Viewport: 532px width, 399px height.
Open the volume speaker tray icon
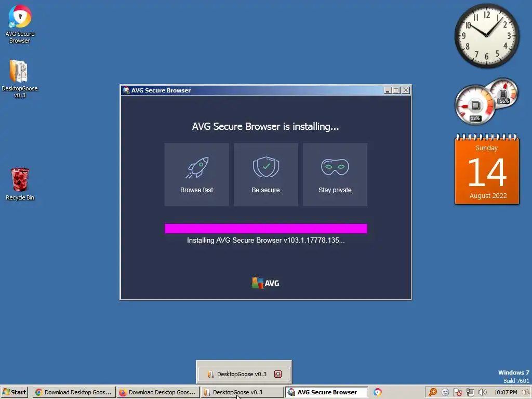click(482, 392)
